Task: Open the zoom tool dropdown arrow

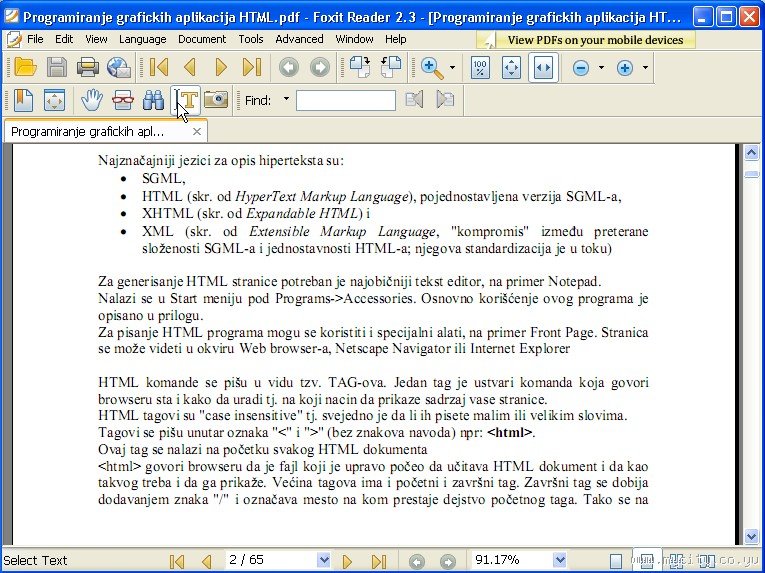Action: (452, 68)
